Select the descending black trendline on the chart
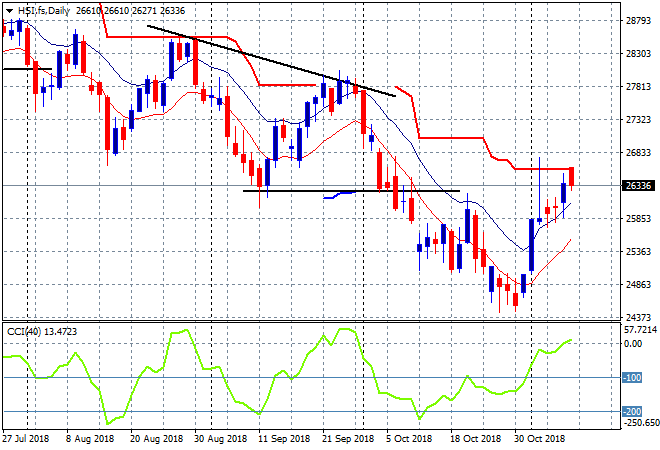Image resolution: width=660 pixels, height=450 pixels. click(x=271, y=61)
